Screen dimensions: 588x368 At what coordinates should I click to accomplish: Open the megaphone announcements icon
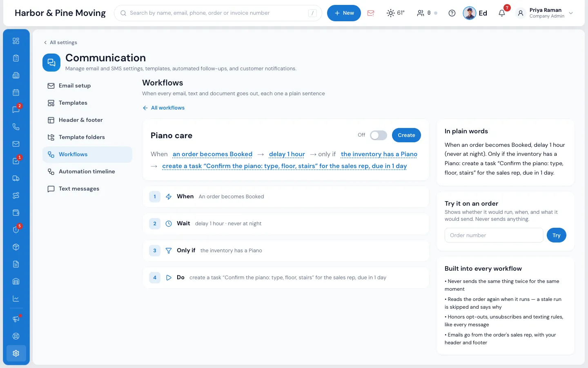(16, 319)
